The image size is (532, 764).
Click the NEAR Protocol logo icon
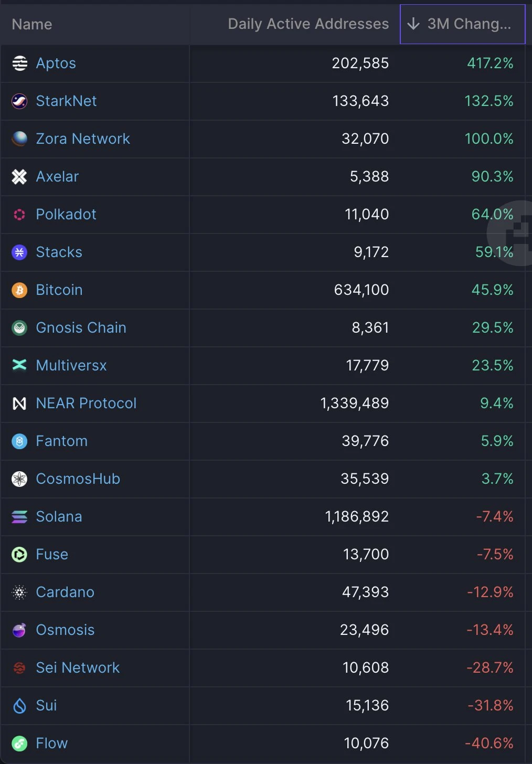19,404
